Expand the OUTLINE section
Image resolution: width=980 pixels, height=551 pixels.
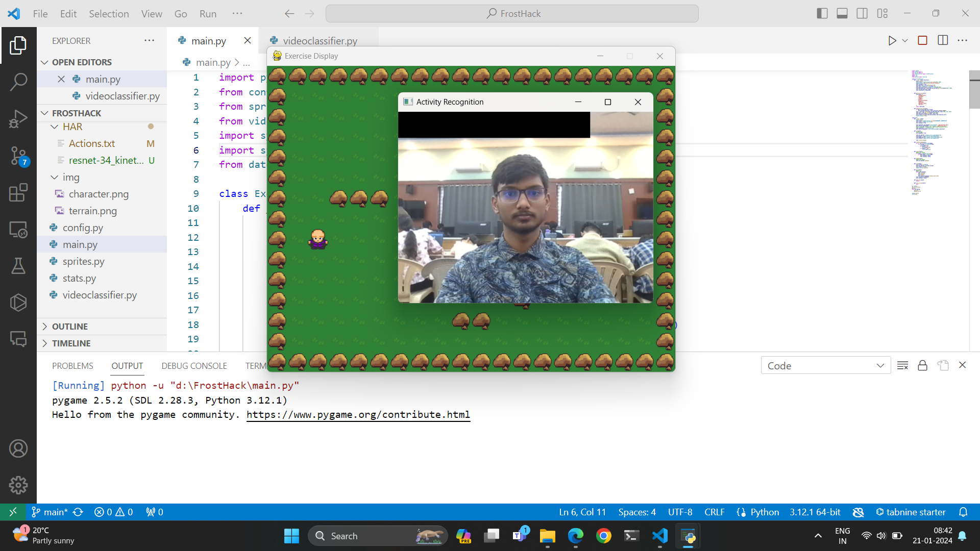[70, 327]
